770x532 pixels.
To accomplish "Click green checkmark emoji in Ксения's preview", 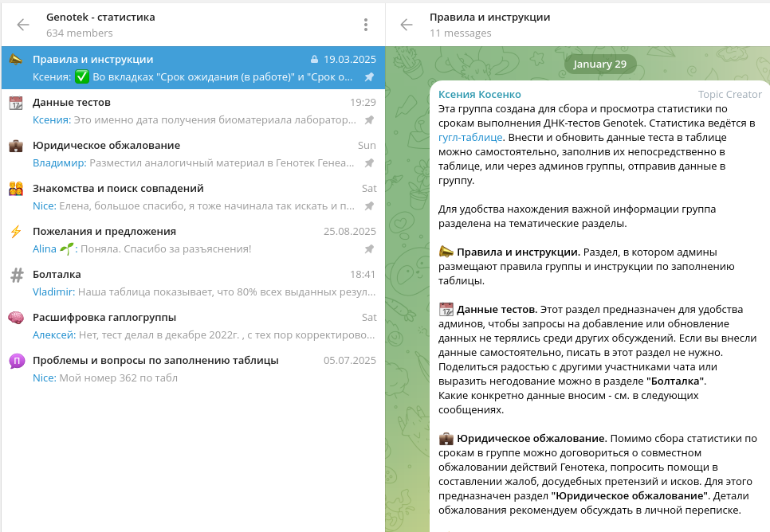I will pyautogui.click(x=82, y=77).
